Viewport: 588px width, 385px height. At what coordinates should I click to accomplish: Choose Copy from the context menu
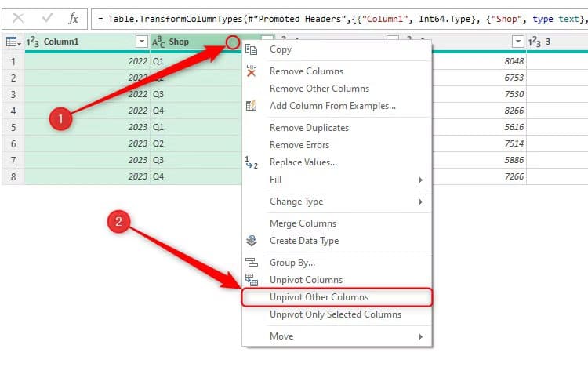pos(337,49)
